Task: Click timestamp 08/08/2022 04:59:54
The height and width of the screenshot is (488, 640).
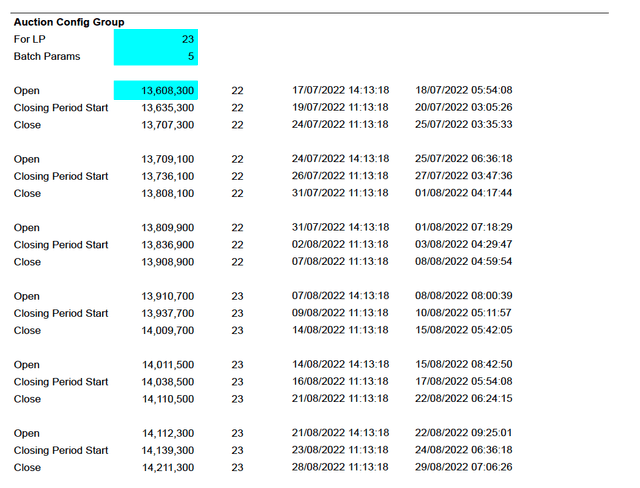Action: coord(464,262)
